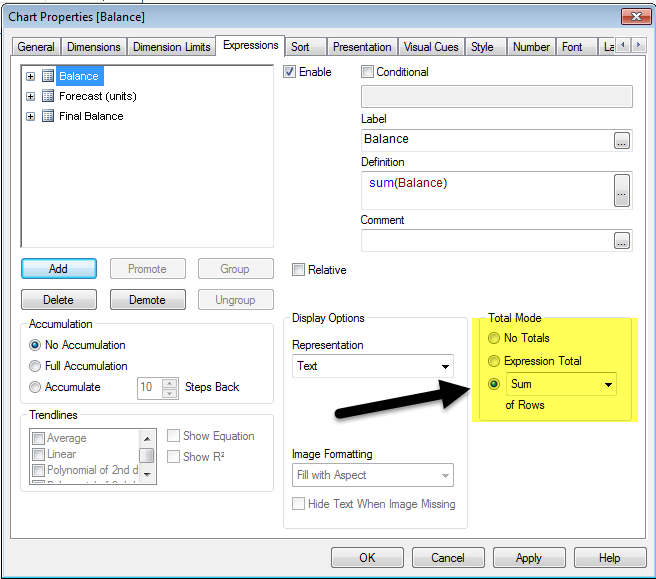Screen dimensions: 656x579
Task: Check the Linear trendline checkbox
Action: point(38,454)
